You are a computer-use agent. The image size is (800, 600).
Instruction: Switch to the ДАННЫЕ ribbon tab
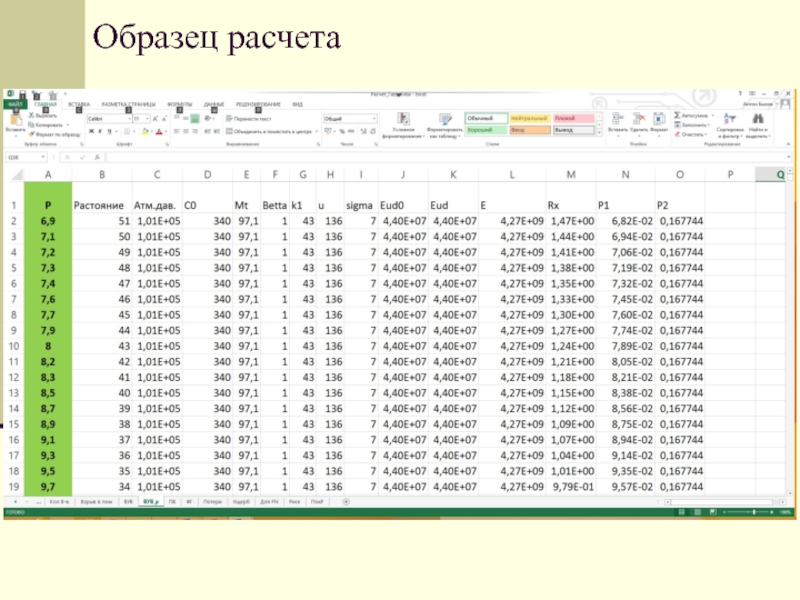click(214, 104)
